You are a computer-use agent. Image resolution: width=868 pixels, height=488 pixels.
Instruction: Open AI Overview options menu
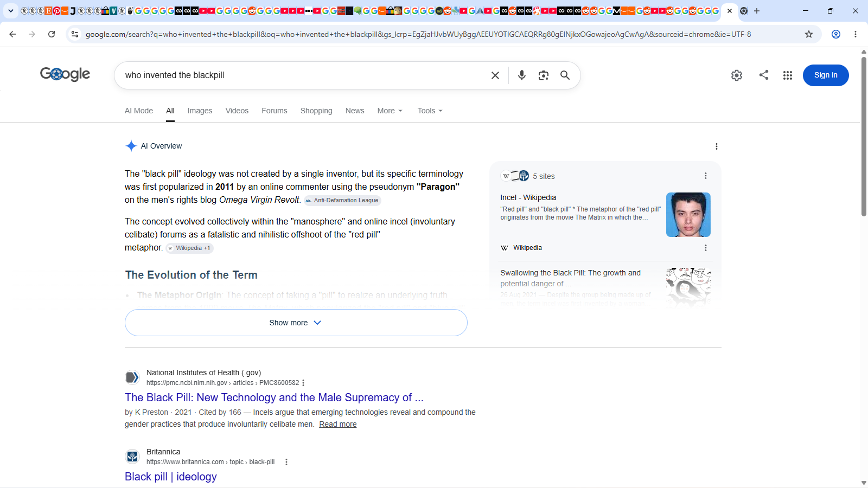click(x=717, y=146)
